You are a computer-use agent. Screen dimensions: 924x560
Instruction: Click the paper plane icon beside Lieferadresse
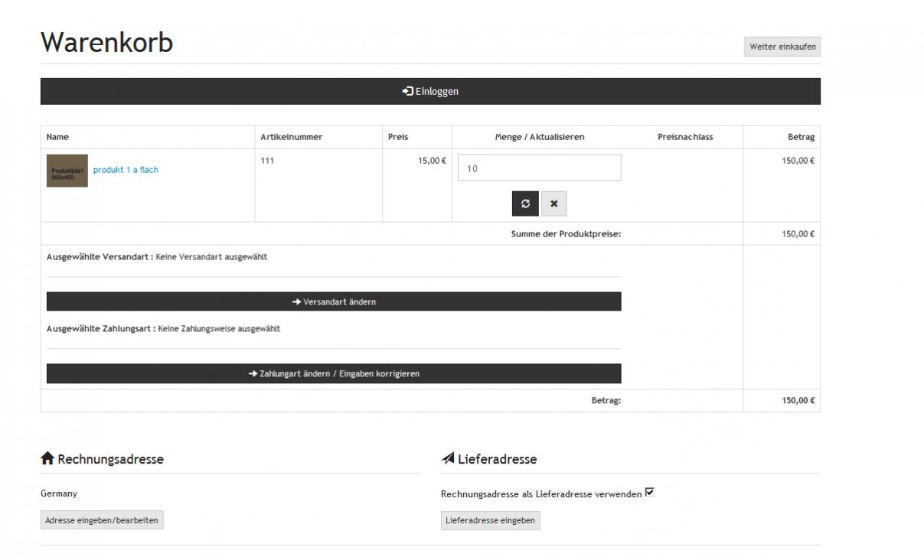(x=448, y=459)
